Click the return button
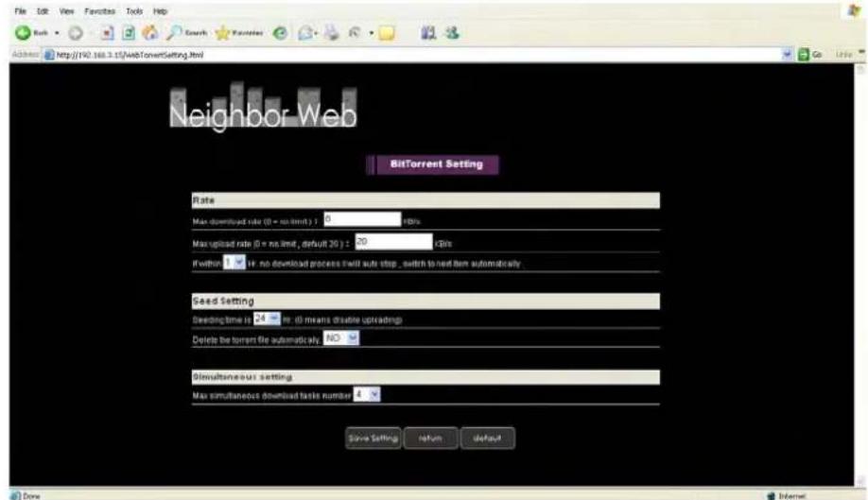 pyautogui.click(x=431, y=438)
